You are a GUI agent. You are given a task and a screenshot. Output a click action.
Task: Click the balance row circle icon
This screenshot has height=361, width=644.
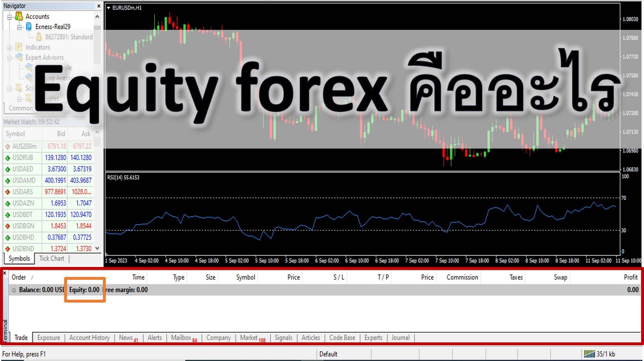pos(14,290)
